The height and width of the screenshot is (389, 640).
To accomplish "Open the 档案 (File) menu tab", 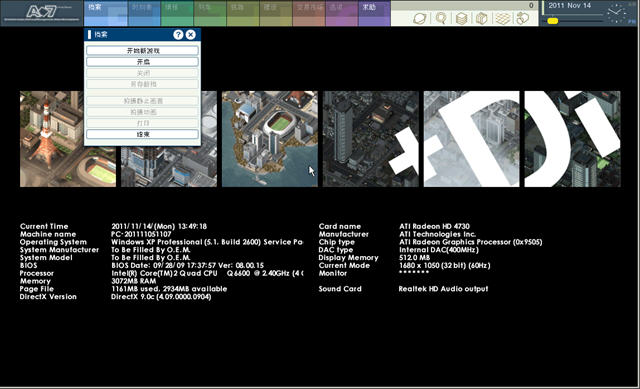I will pos(106,13).
